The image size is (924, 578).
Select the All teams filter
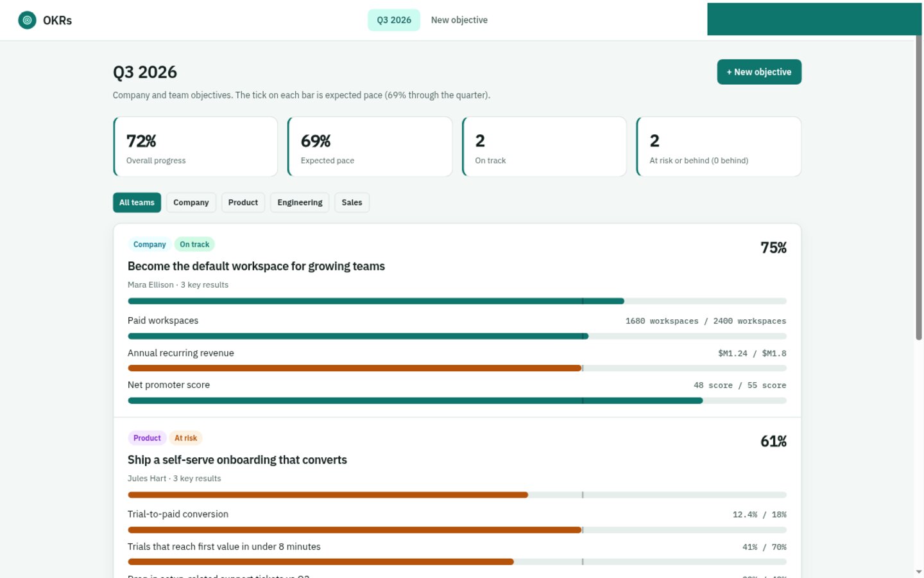tap(137, 202)
